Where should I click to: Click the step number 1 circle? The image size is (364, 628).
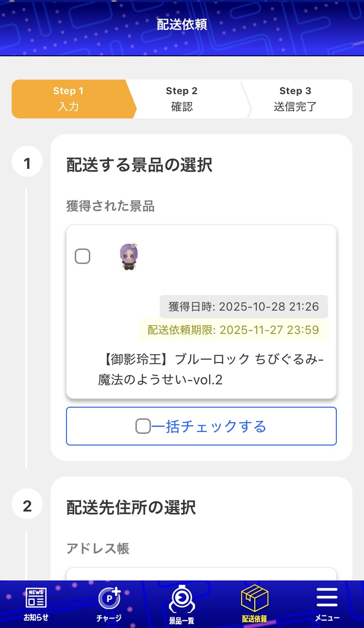tap(27, 164)
